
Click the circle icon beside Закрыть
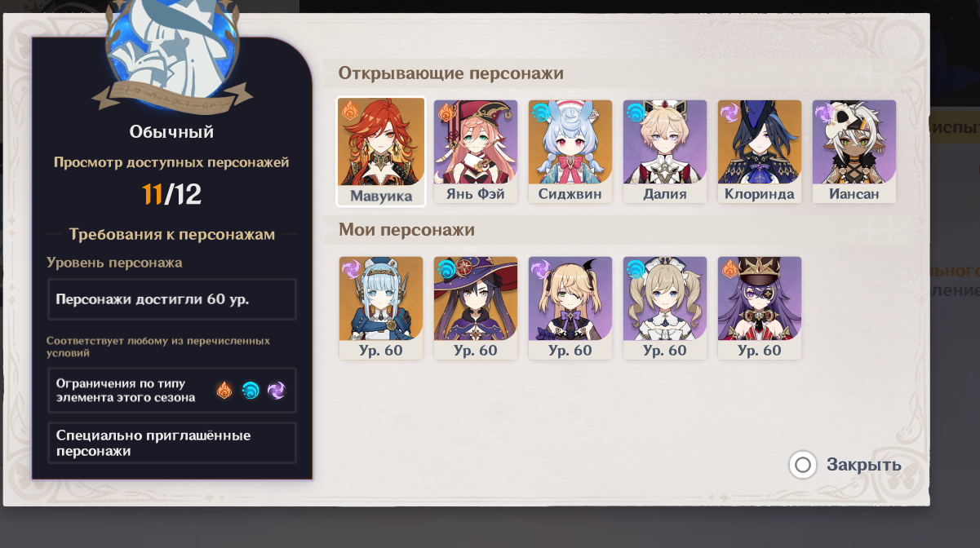point(803,465)
